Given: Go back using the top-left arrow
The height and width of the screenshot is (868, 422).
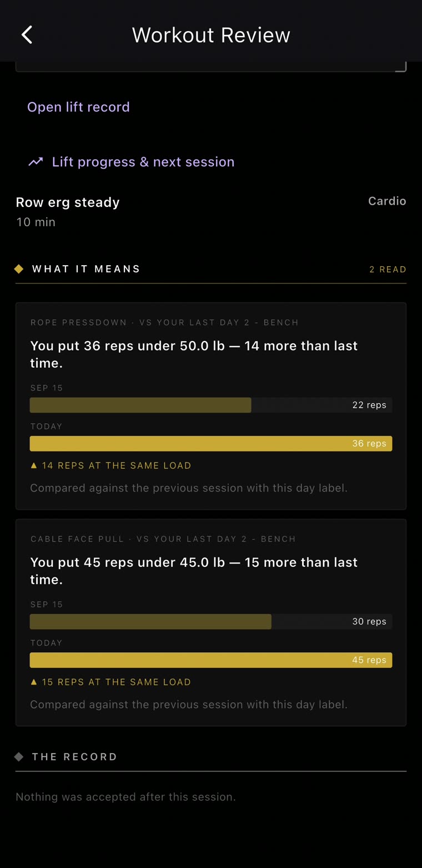Looking at the screenshot, I should coord(27,34).
